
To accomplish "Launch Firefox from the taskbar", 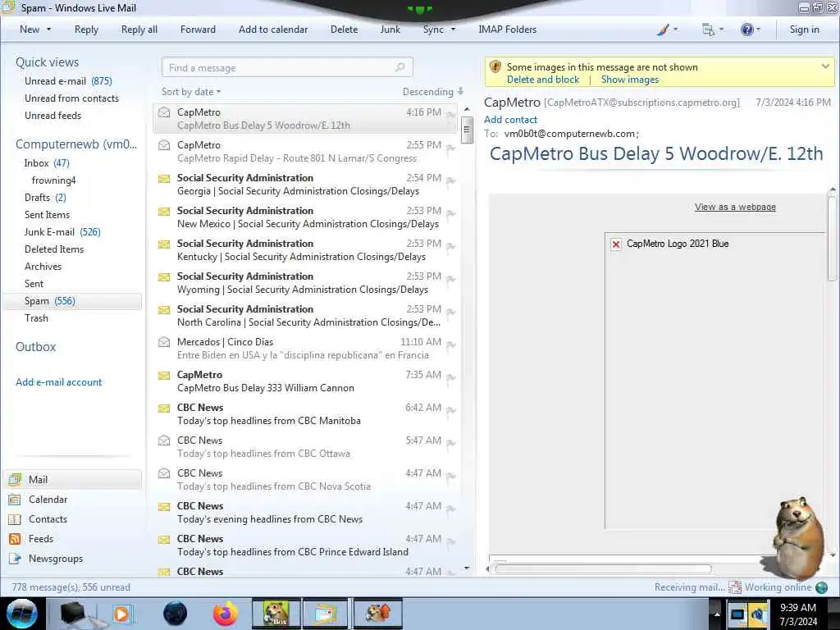I will click(226, 614).
